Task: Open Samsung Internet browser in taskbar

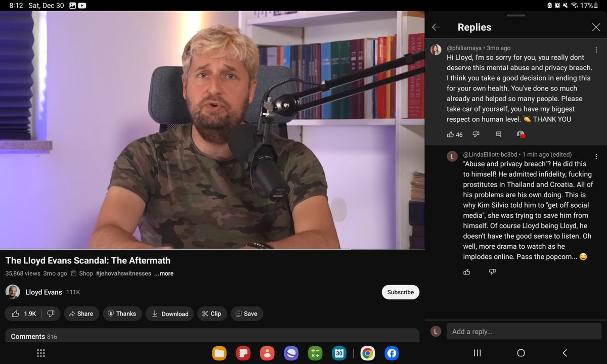Action: [291, 353]
